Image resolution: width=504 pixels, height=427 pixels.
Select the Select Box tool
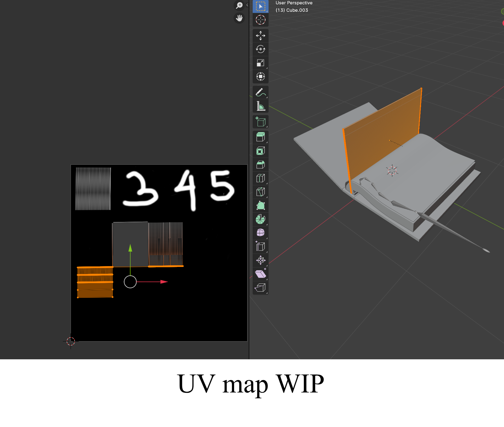pos(260,6)
